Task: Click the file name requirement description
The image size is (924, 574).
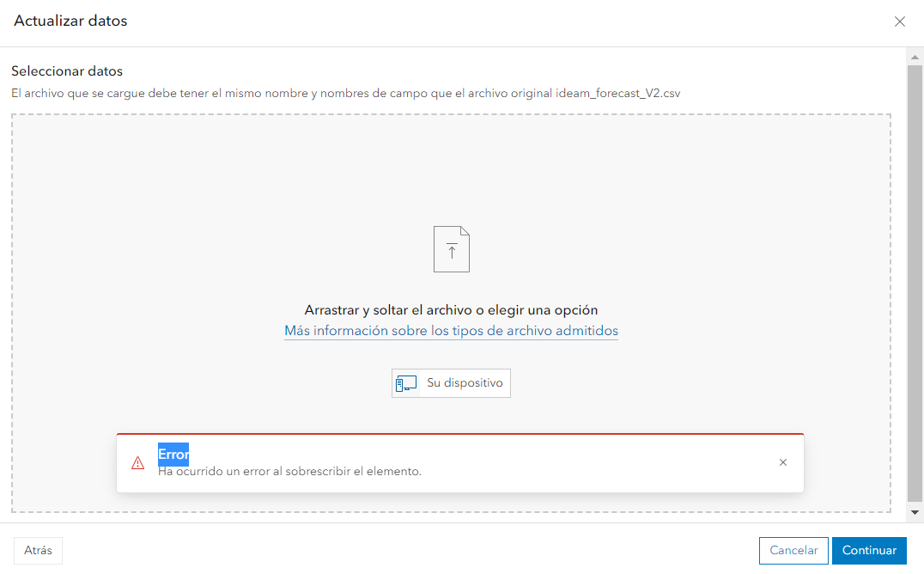Action: click(x=346, y=93)
